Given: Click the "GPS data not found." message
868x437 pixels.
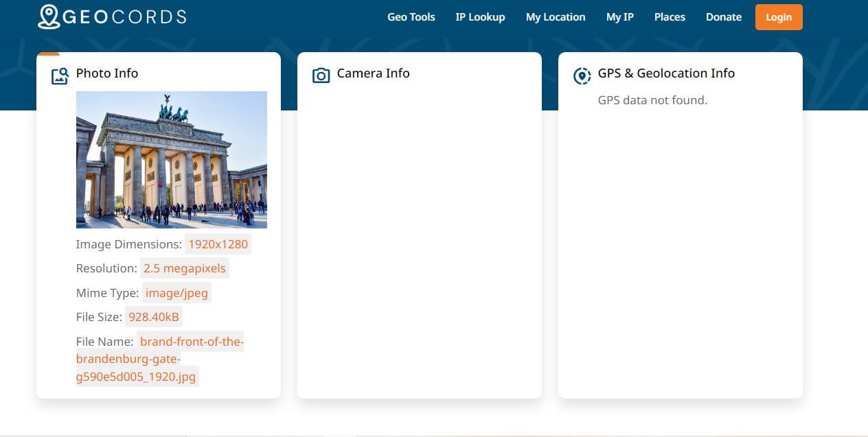Looking at the screenshot, I should (652, 100).
